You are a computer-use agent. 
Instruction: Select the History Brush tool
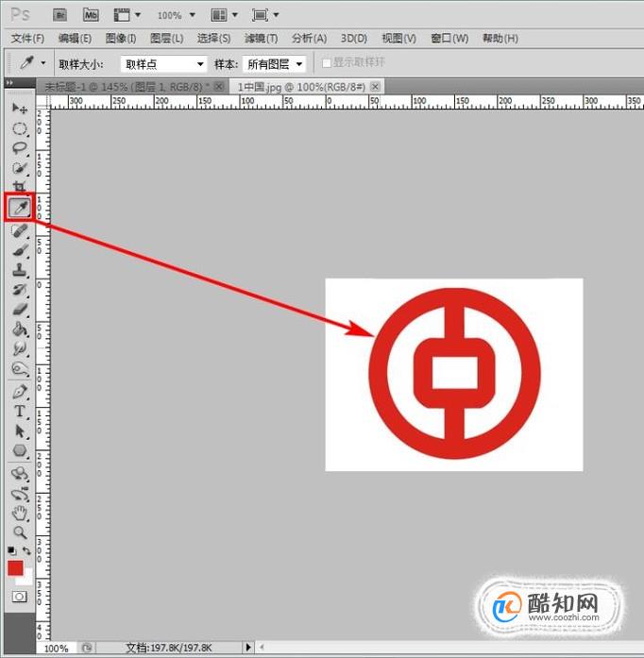19,290
